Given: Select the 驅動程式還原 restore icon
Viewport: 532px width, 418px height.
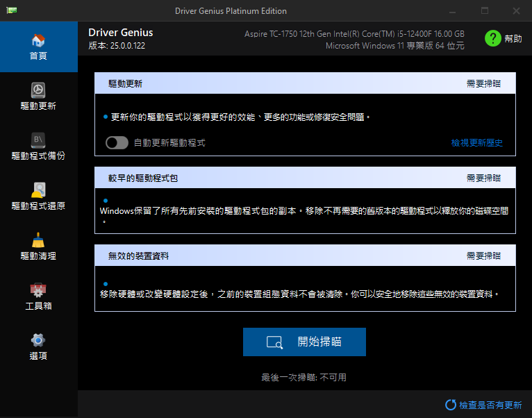Looking at the screenshot, I should 38,190.
